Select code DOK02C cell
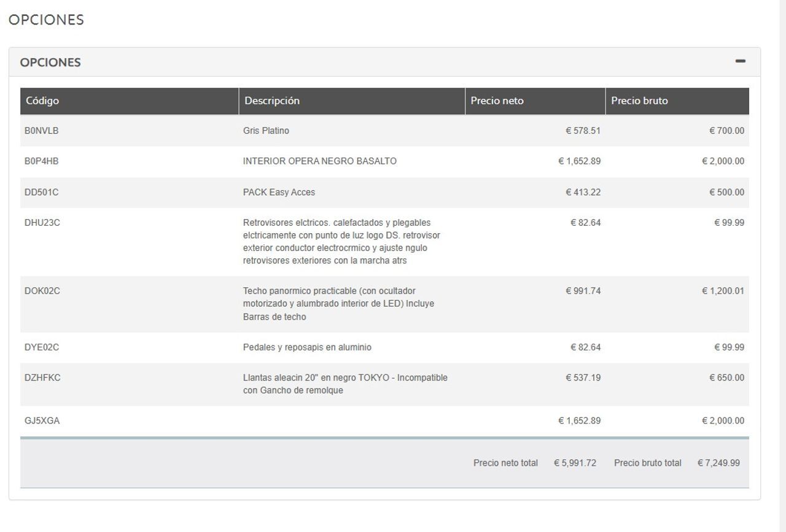 [x=42, y=291]
